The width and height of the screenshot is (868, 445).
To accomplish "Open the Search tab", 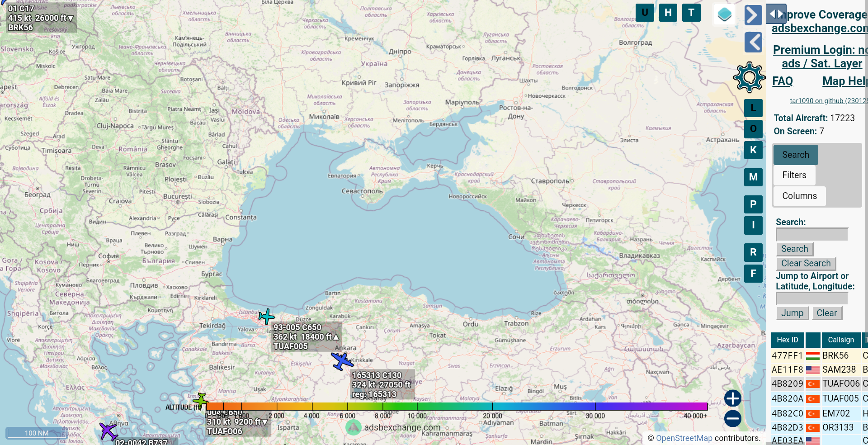I will [796, 155].
